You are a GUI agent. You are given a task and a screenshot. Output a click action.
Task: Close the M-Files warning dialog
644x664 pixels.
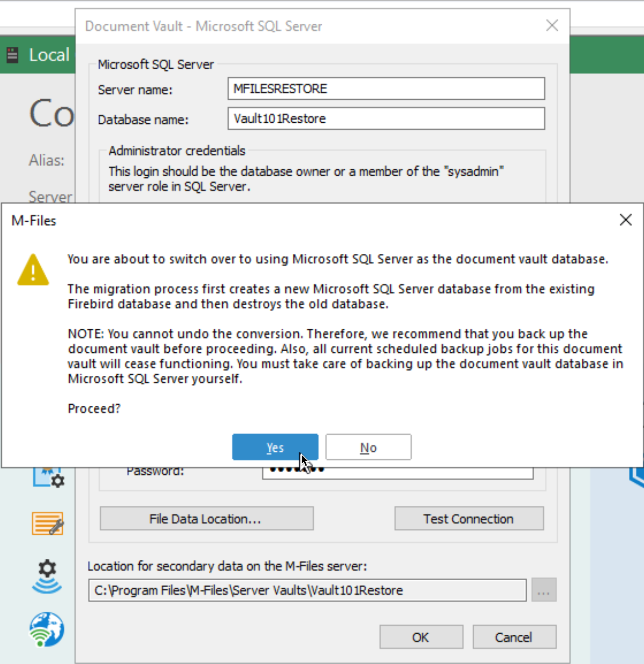pyautogui.click(x=625, y=220)
